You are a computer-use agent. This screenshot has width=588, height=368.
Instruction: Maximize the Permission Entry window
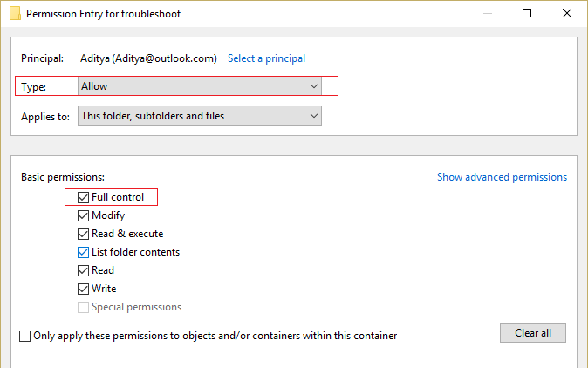(x=527, y=14)
